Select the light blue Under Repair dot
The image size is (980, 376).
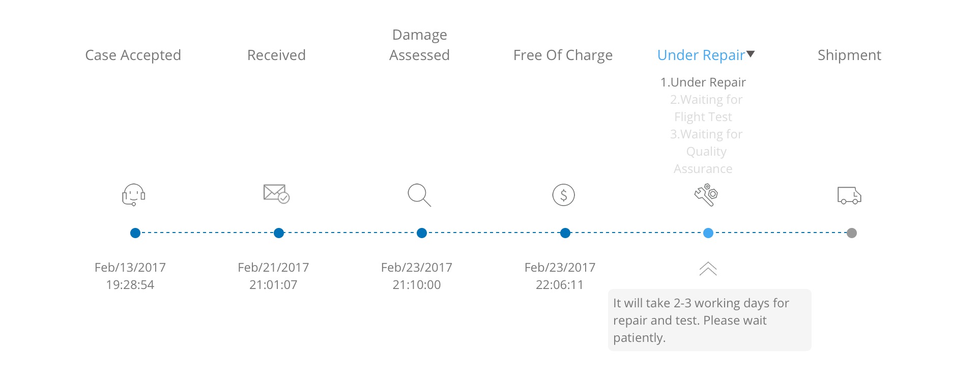[x=708, y=233]
